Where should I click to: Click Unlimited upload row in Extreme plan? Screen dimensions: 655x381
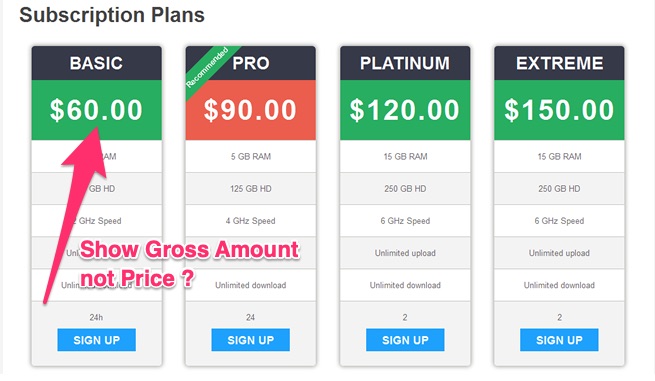(559, 253)
